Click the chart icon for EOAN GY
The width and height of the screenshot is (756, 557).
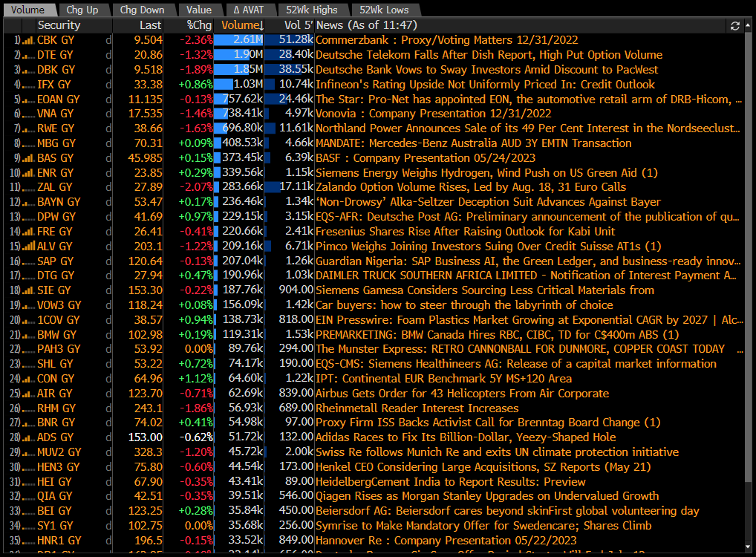(28, 100)
